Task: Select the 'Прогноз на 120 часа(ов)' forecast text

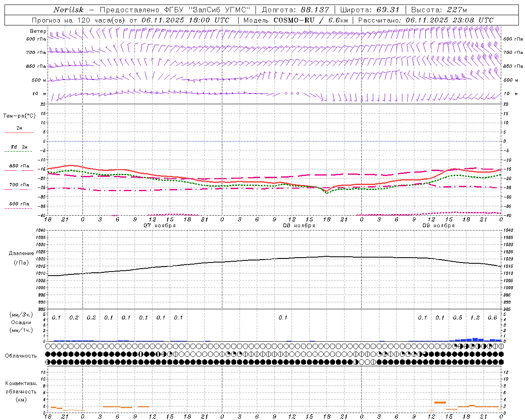Action: tap(79, 20)
